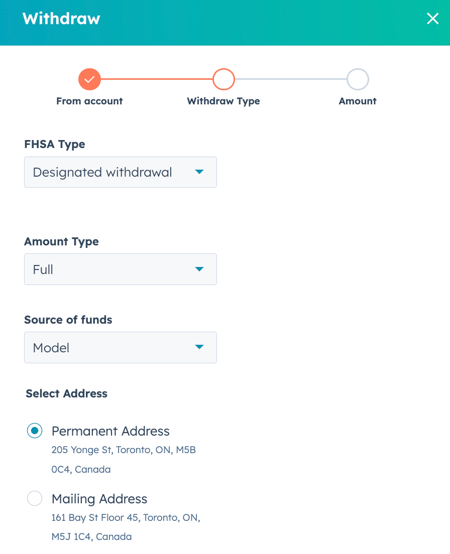Select the Withdraw Type step circle
The height and width of the screenshot is (554, 450).
(224, 79)
